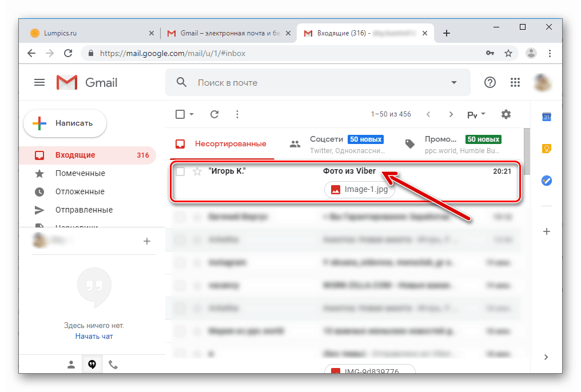
Task: Open the Google apps grid
Action: coord(515,82)
